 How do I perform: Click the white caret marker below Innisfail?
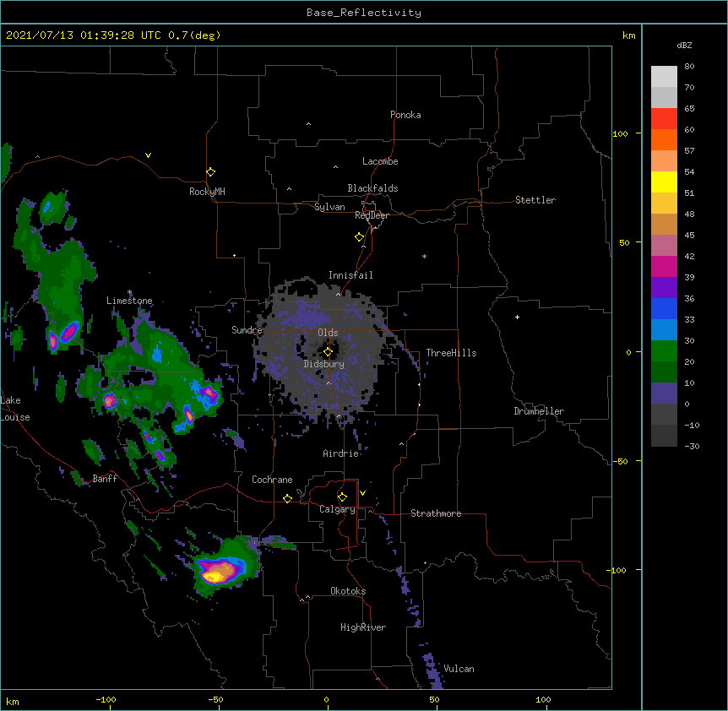[338, 294]
